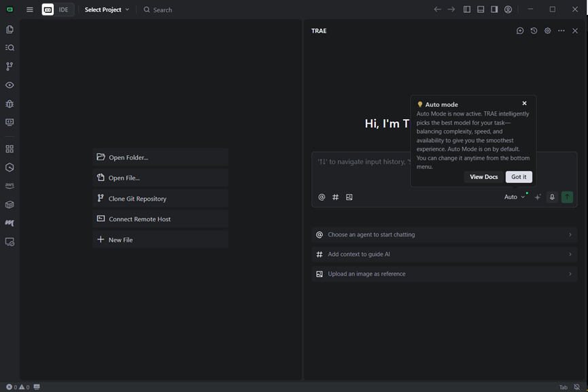Open the Source Control branch icon
The image size is (588, 392).
coord(10,67)
